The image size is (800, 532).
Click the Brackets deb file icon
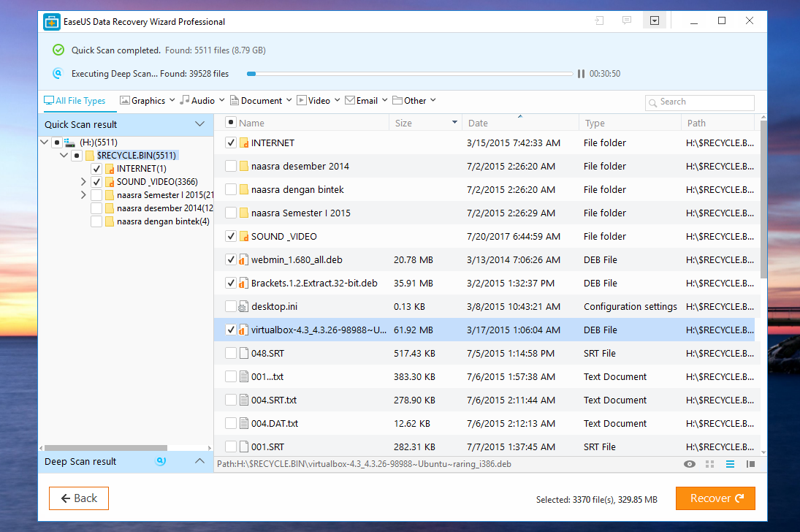(x=243, y=283)
